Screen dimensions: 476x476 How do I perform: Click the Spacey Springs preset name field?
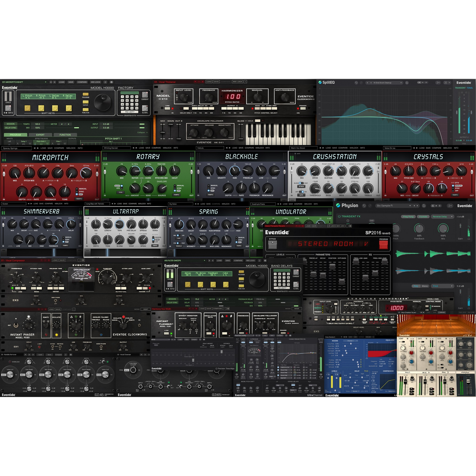pos(17,148)
